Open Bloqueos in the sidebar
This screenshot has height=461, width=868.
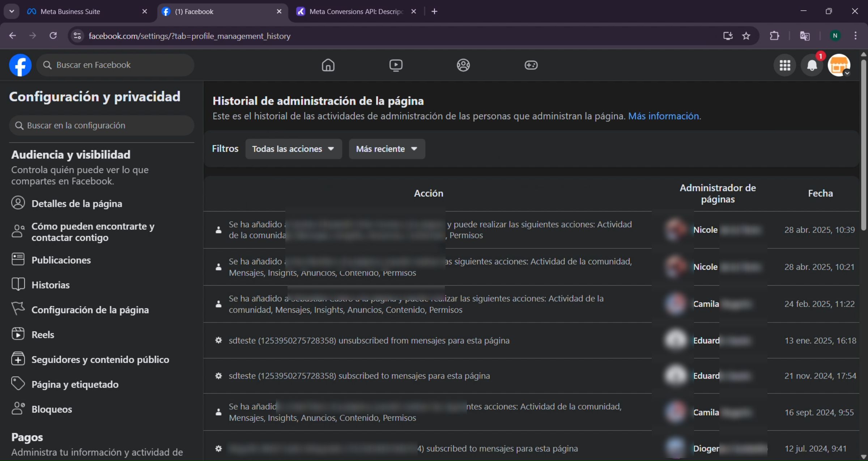coord(51,409)
